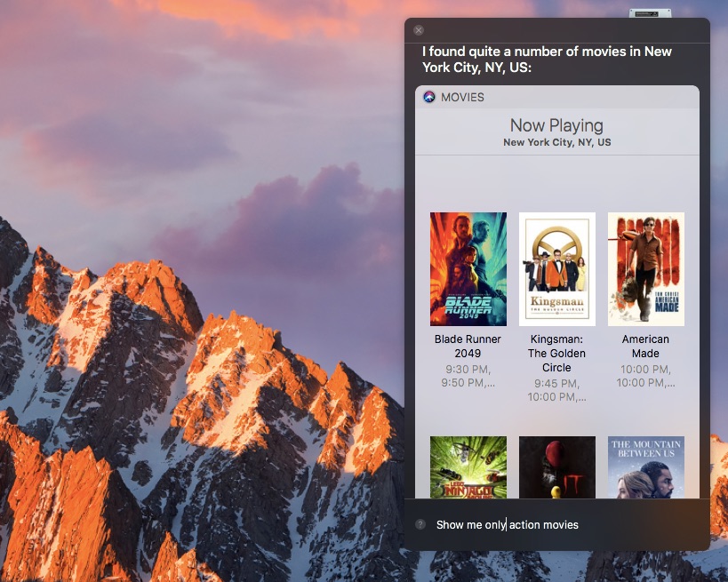This screenshot has width=728, height=582.
Task: View Kingsman showtimes starting 9:45 PM
Action: (556, 390)
